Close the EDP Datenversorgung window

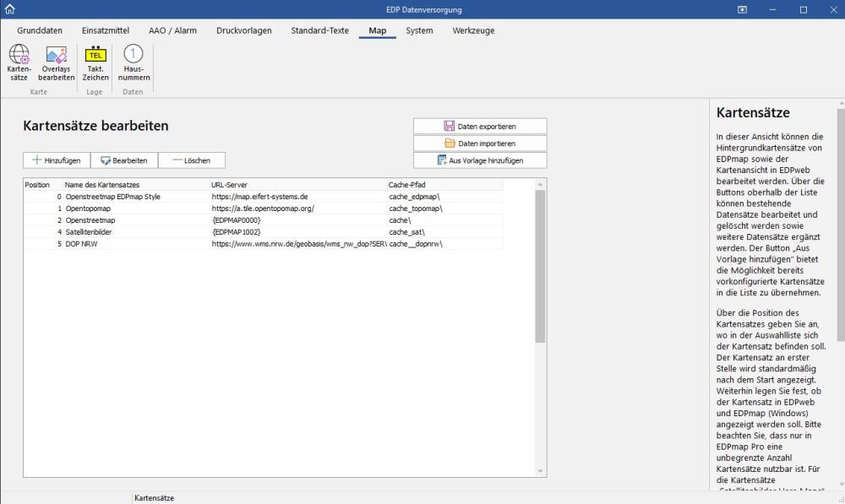832,9
